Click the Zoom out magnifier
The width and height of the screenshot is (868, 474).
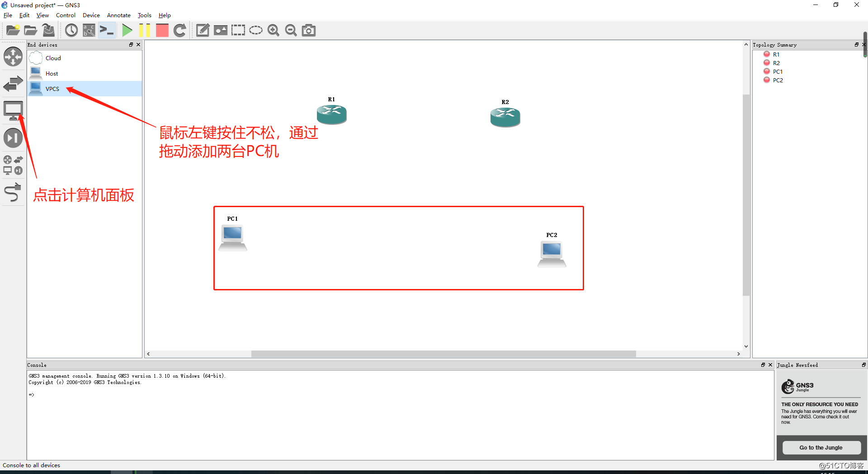pyautogui.click(x=291, y=30)
